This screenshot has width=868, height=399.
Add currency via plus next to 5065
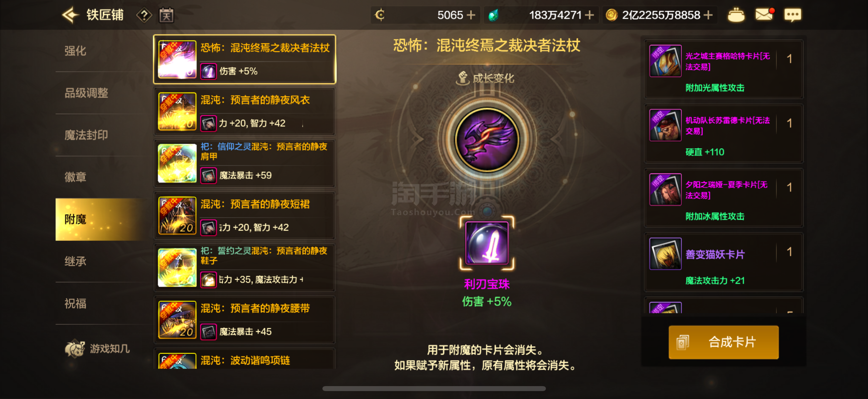(471, 15)
